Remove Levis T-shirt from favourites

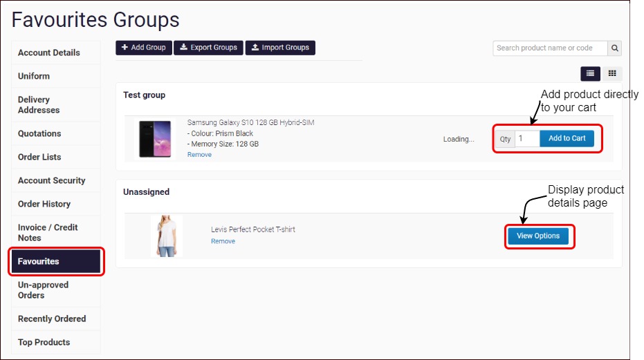click(223, 241)
